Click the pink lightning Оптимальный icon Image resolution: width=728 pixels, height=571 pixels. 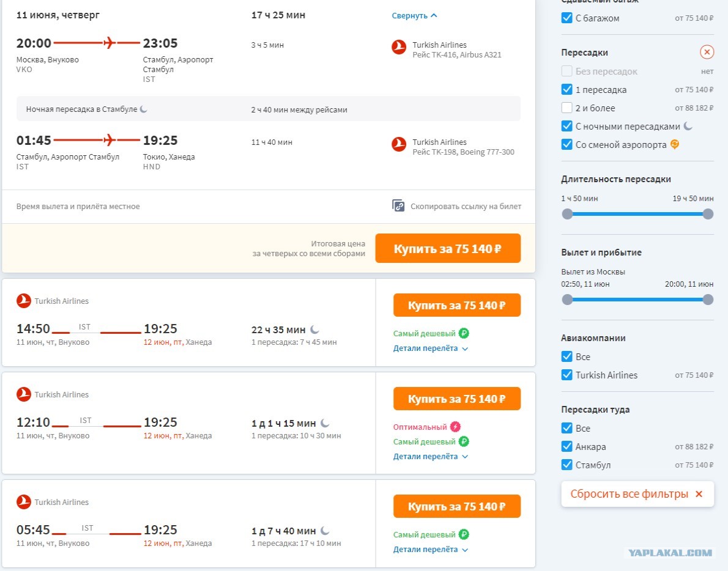456,427
